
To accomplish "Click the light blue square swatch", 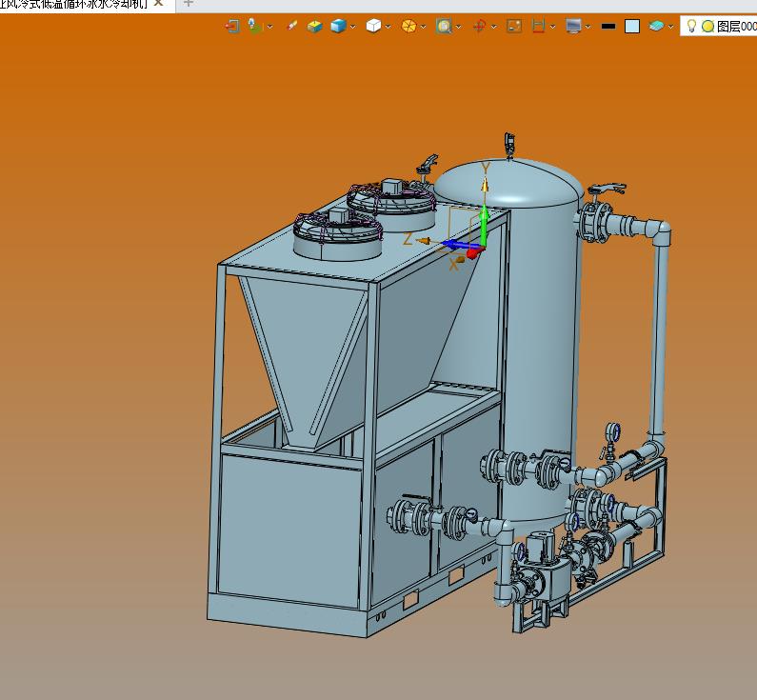I will click(632, 26).
